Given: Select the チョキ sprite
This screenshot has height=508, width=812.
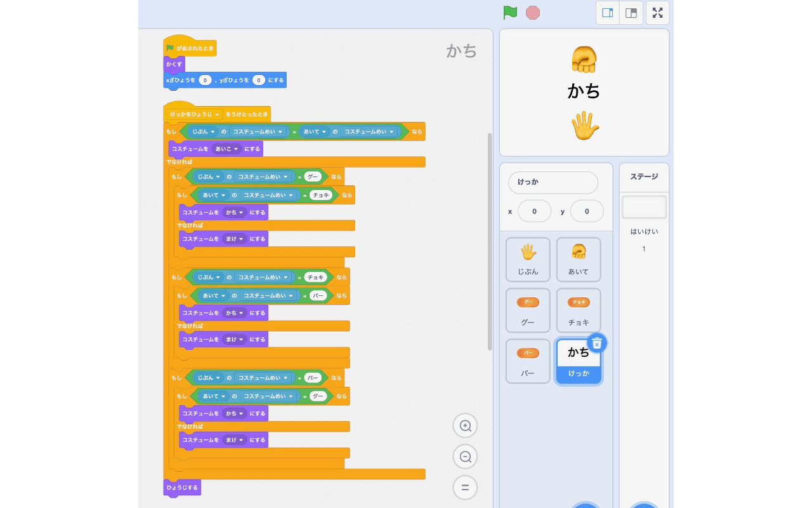Looking at the screenshot, I should click(x=579, y=311).
